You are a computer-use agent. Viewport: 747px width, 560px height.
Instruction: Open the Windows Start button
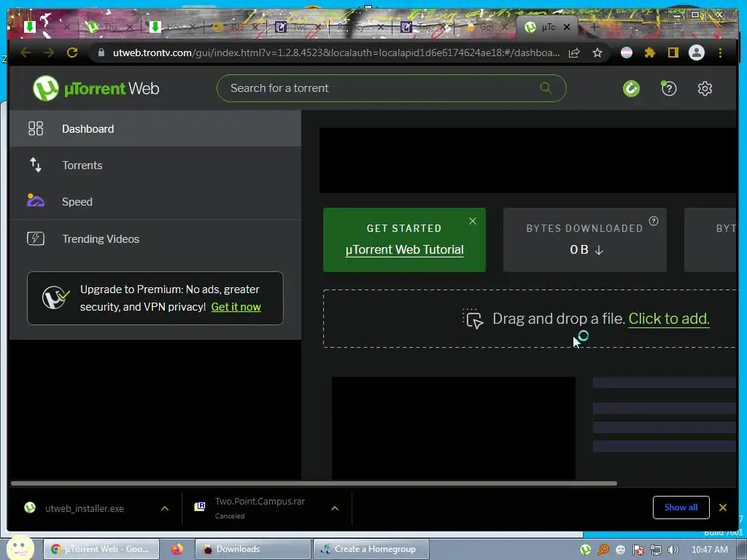coord(20,549)
